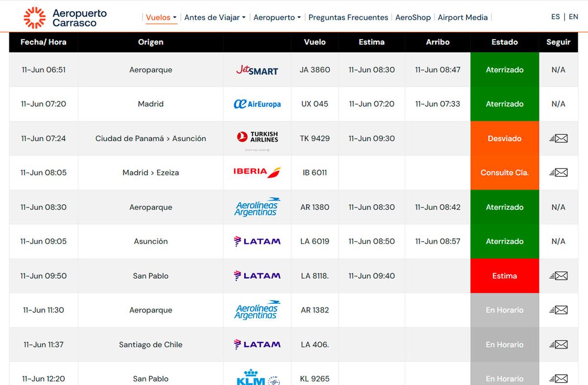
Task: Select the AirEuropa logo on flight UX 045
Action: click(257, 104)
